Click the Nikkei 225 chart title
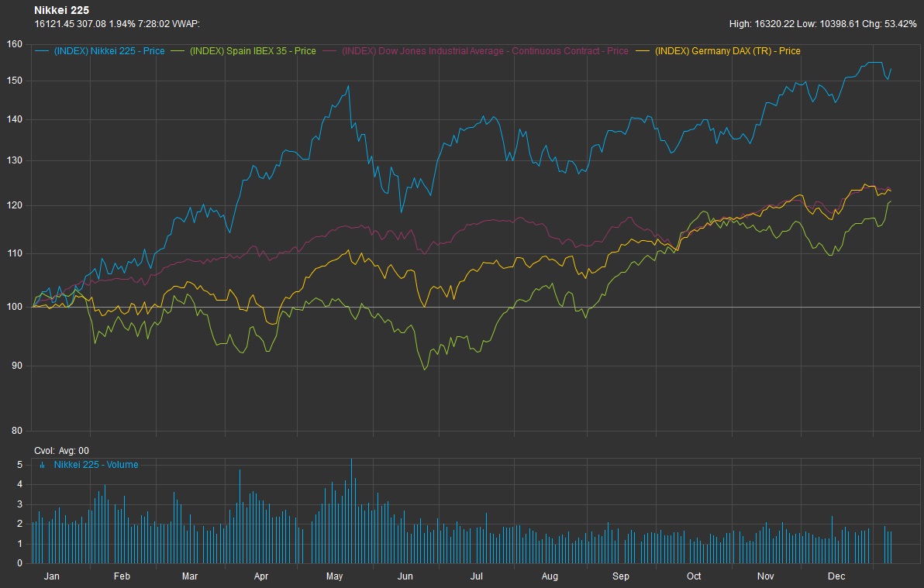 click(x=62, y=10)
